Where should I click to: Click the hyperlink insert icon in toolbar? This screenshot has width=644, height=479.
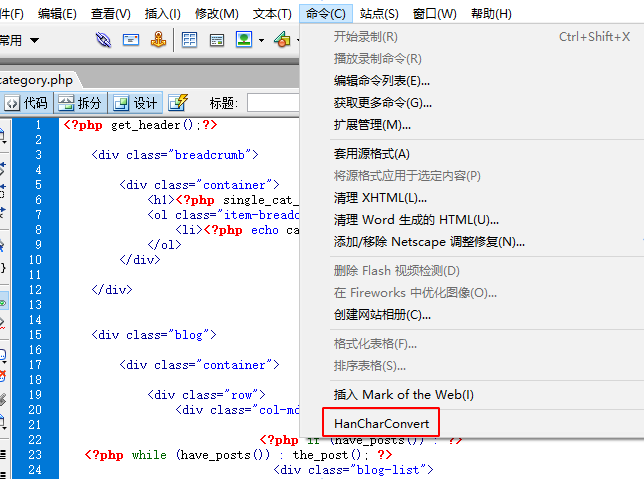(103, 40)
